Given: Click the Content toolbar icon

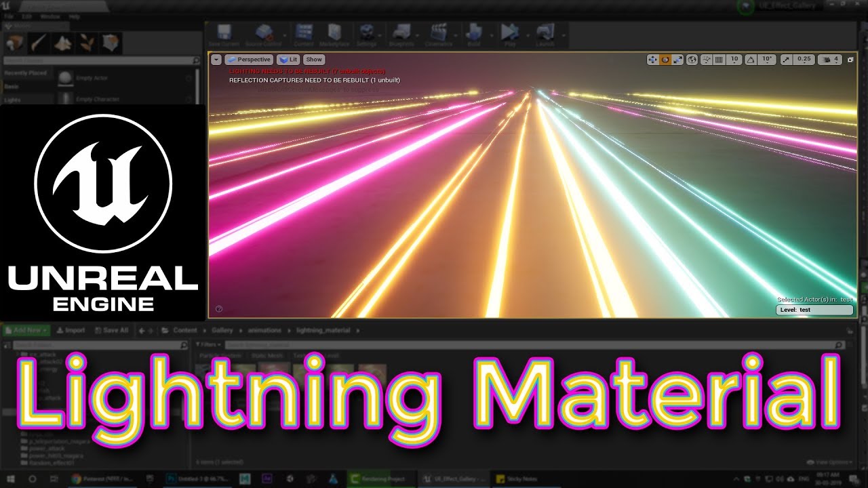Looking at the screenshot, I should [304, 35].
